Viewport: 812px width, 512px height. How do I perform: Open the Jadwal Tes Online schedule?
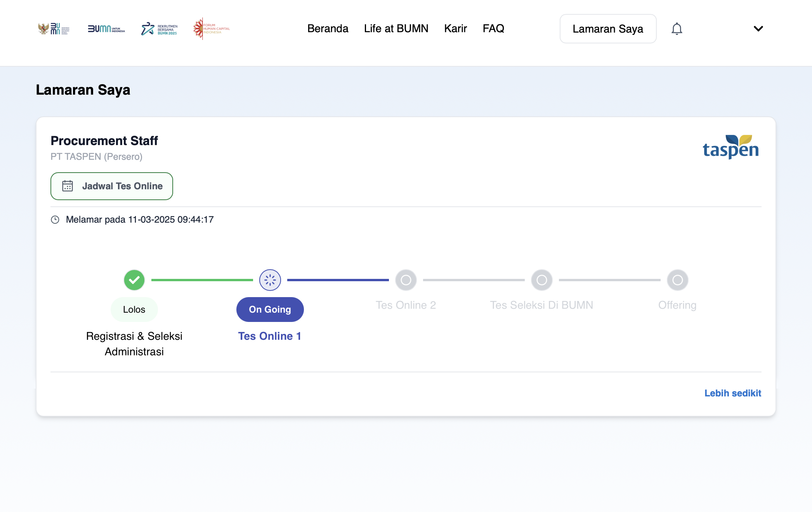[112, 186]
